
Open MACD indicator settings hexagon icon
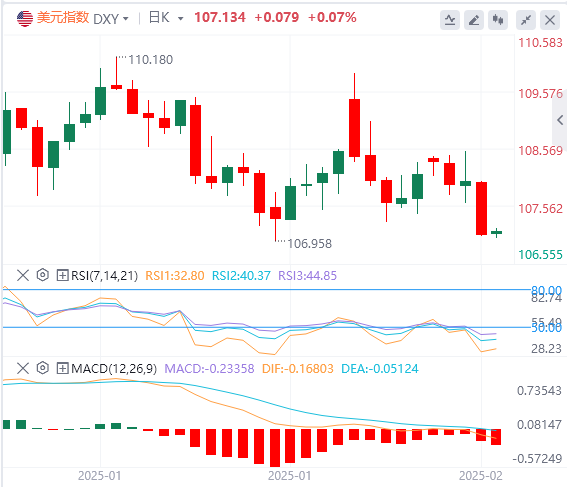(x=43, y=368)
